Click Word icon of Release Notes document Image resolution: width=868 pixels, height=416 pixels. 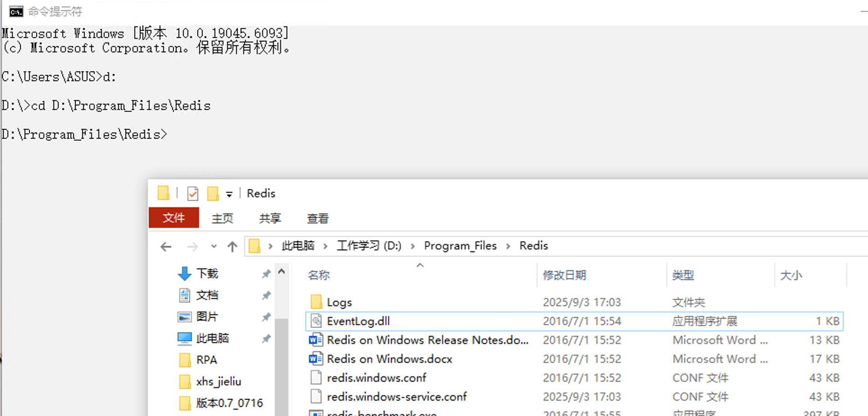pyautogui.click(x=316, y=339)
